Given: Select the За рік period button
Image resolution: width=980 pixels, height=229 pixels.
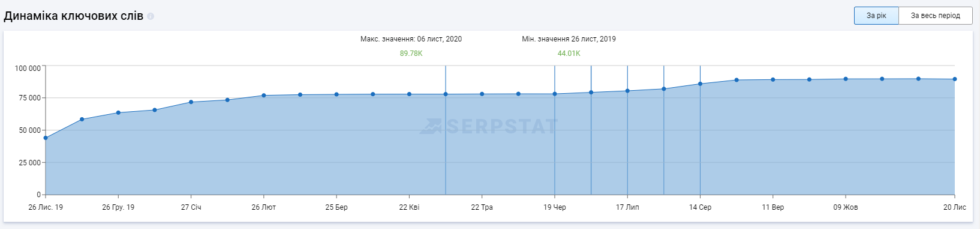Looking at the screenshot, I should point(876,16).
